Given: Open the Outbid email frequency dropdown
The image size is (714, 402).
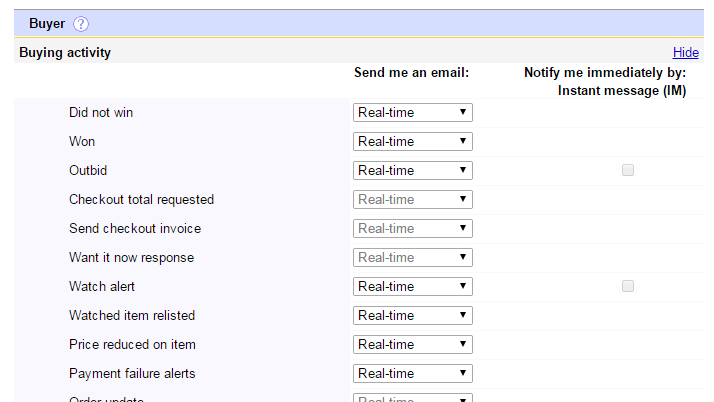Looking at the screenshot, I should pyautogui.click(x=413, y=170).
